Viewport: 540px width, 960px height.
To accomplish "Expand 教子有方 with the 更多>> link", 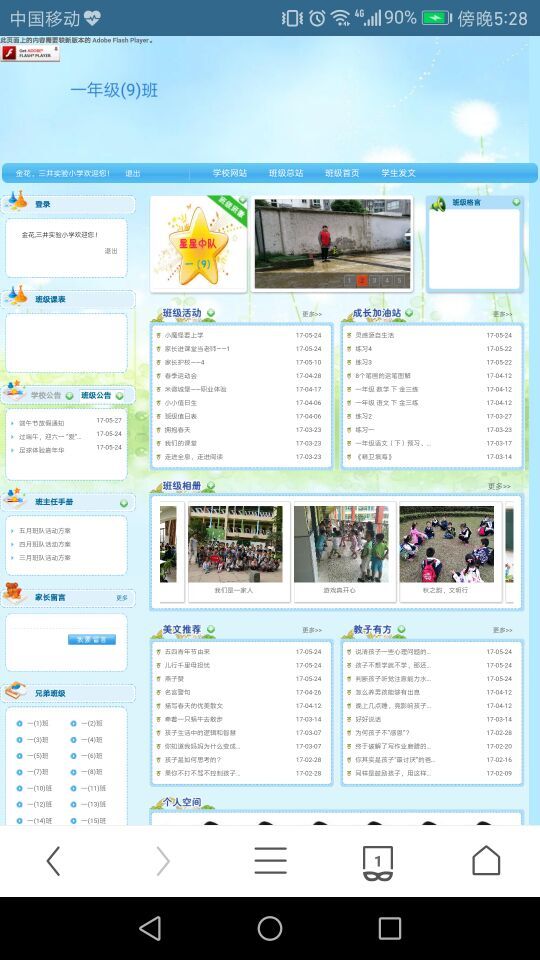I will pyautogui.click(x=502, y=630).
